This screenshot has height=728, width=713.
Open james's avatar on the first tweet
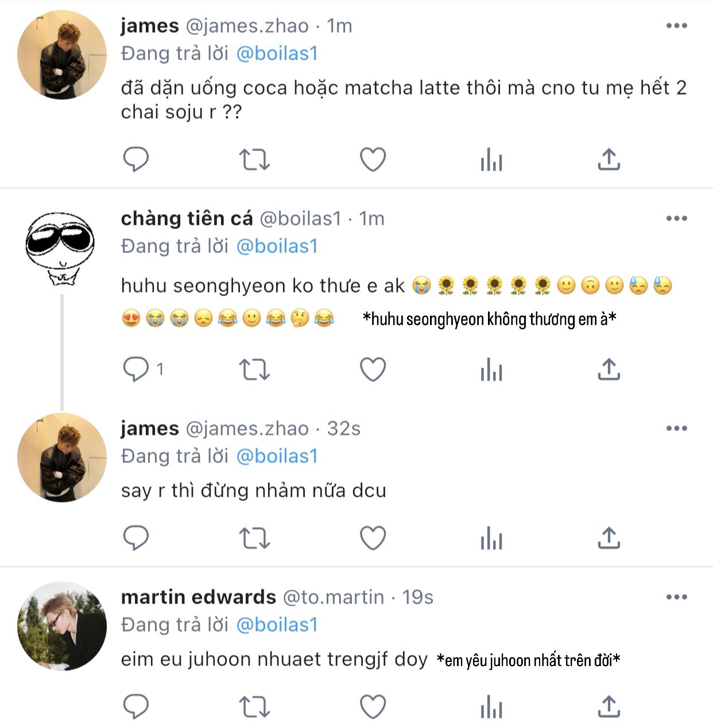62,54
